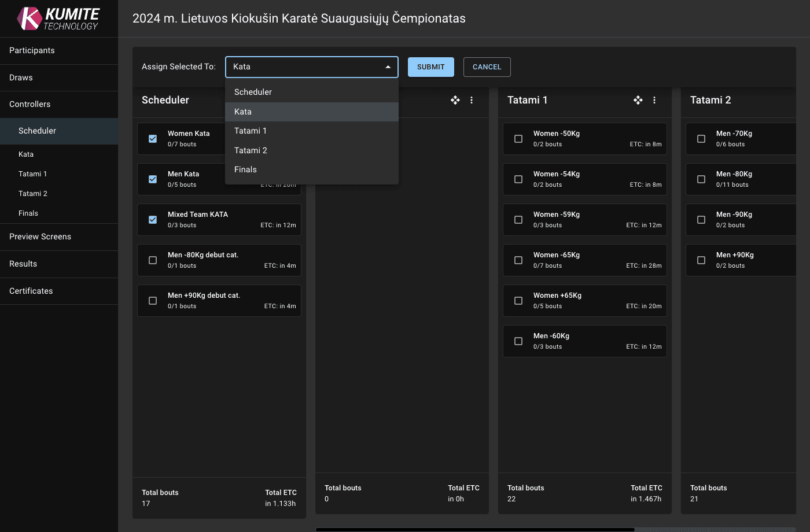Choose Tatami 1 from the dropdown list

[x=251, y=131]
